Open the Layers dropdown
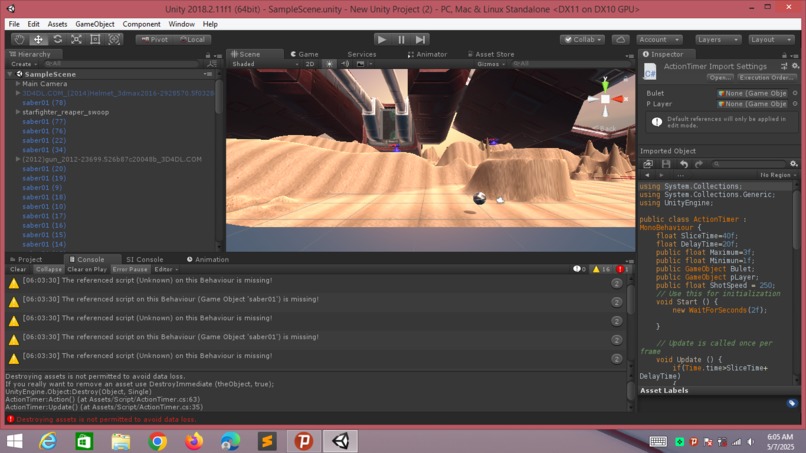806x453 pixels. [x=718, y=39]
